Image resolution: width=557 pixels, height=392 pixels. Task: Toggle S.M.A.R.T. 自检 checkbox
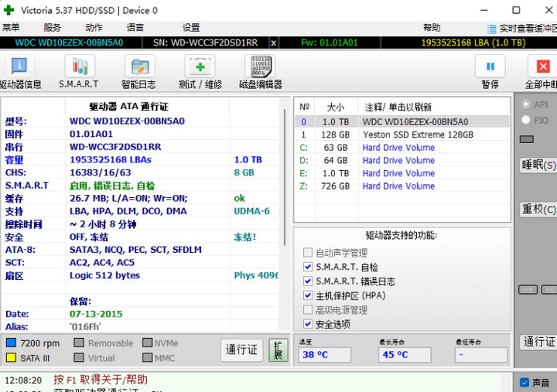(x=309, y=267)
